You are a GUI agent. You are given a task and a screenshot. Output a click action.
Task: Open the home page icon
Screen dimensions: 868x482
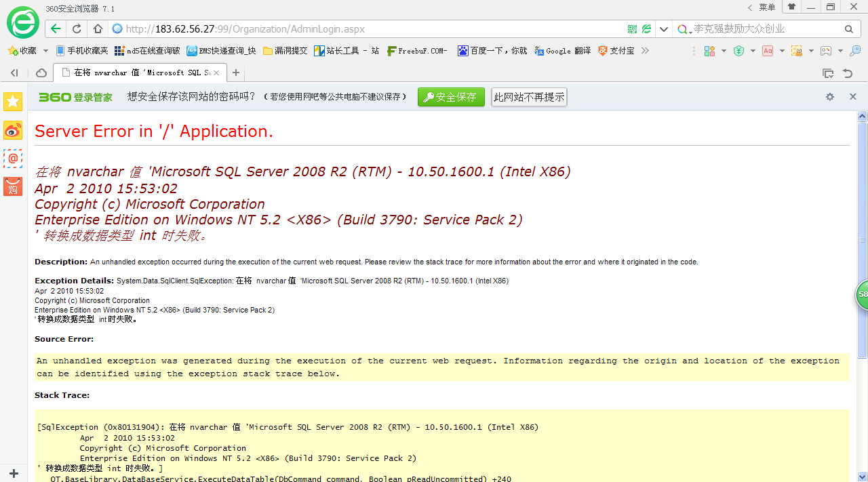(x=98, y=29)
